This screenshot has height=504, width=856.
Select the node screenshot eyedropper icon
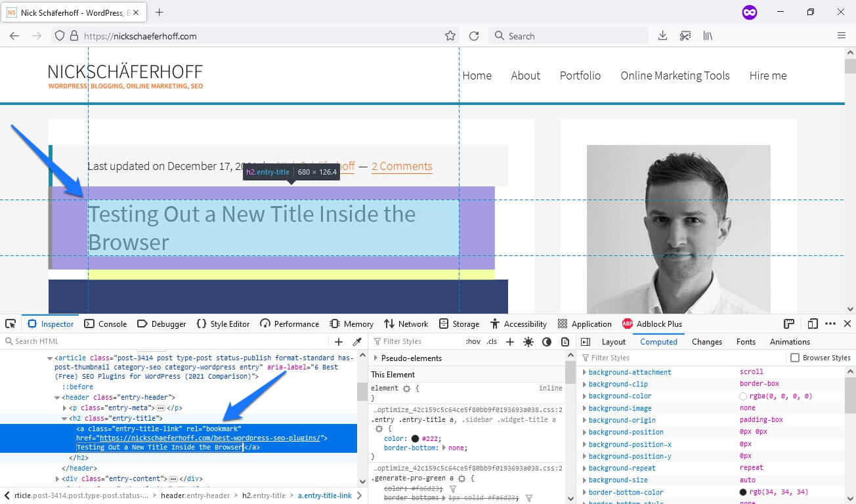358,341
